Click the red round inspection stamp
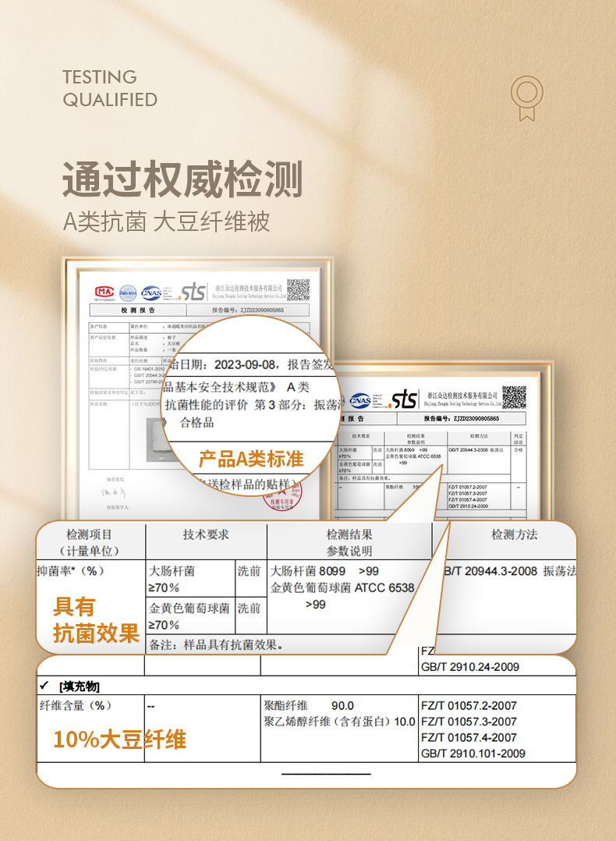The image size is (616, 841). pyautogui.click(x=282, y=497)
